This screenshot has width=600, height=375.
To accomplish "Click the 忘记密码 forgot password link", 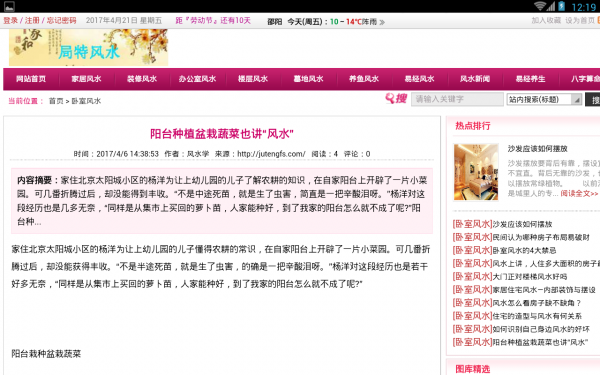I will click(x=61, y=20).
